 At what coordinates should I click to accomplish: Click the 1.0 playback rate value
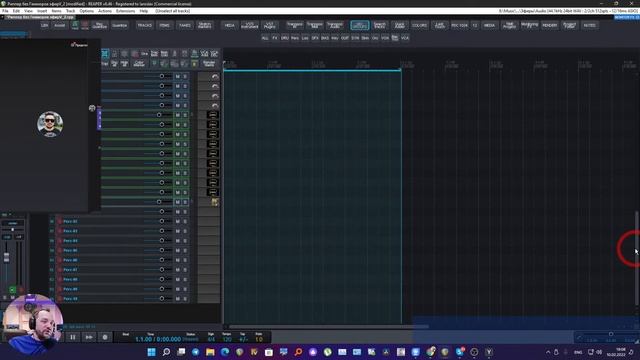point(259,339)
